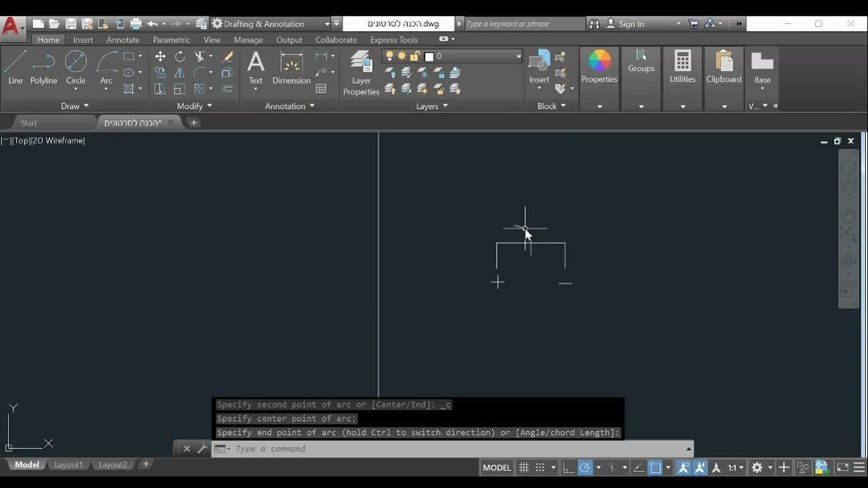Open the Insert block tool
Screen dimensions: 868x488
coord(539,68)
